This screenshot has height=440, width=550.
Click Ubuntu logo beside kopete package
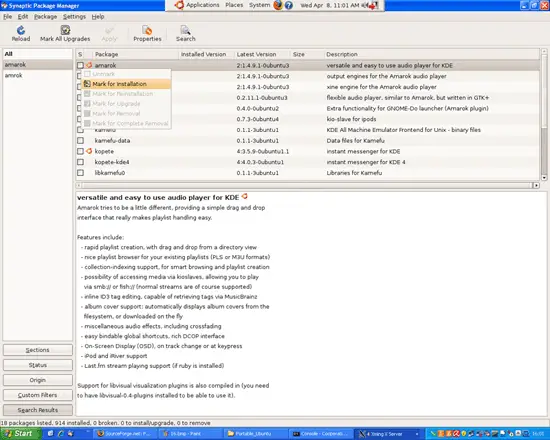tap(89, 151)
